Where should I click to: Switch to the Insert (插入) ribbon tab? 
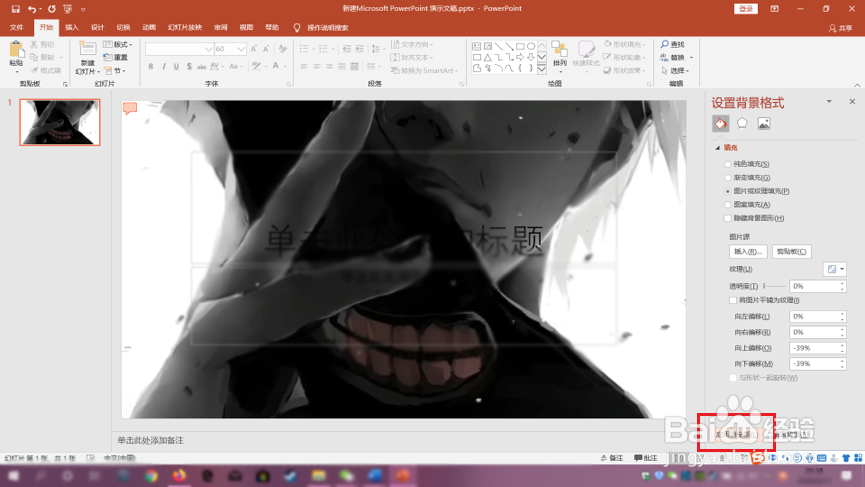pos(72,28)
